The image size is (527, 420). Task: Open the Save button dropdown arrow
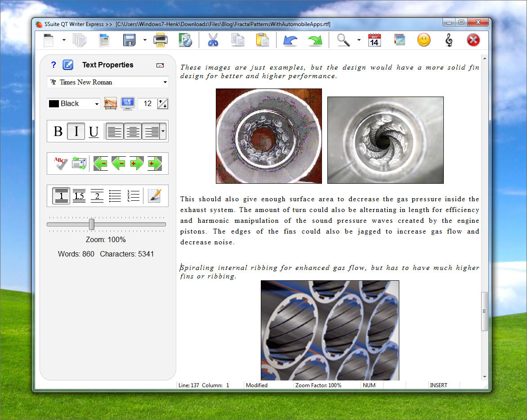point(145,40)
